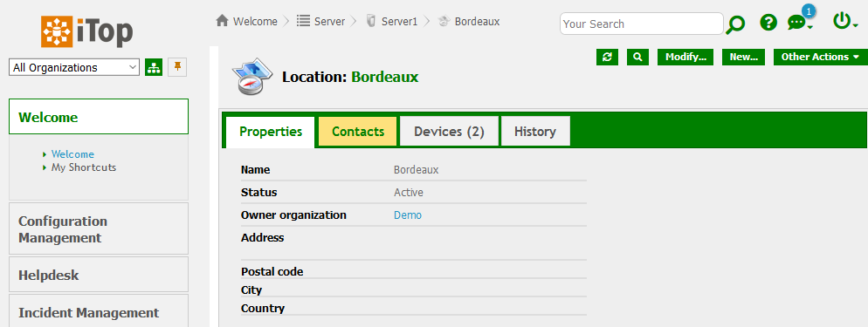The height and width of the screenshot is (327, 868).
Task: Toggle the orange pin menu icon
Action: point(177,67)
